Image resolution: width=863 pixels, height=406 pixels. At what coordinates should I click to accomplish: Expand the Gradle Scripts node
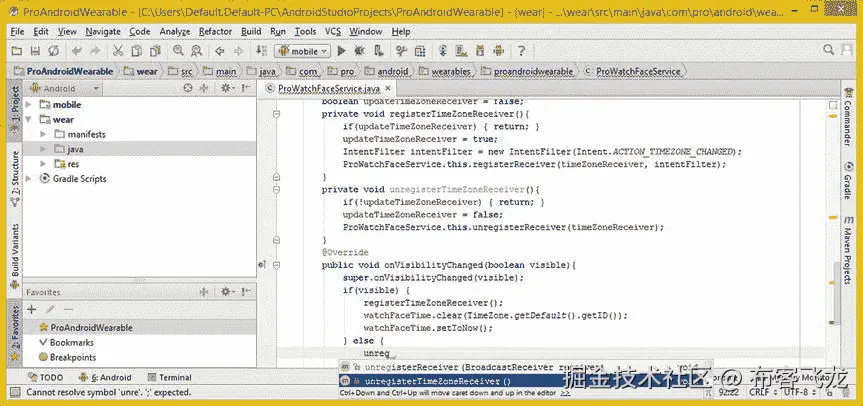click(29, 179)
